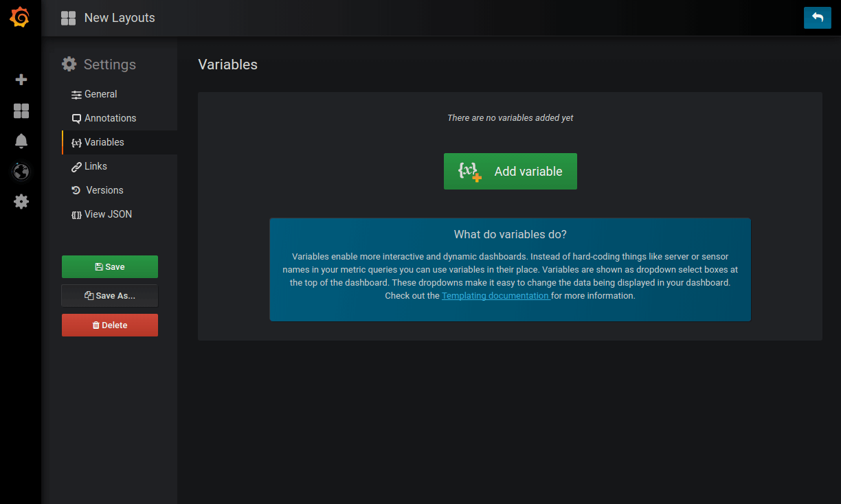Open the Alerting bell icon
The height and width of the screenshot is (504, 841).
click(21, 141)
